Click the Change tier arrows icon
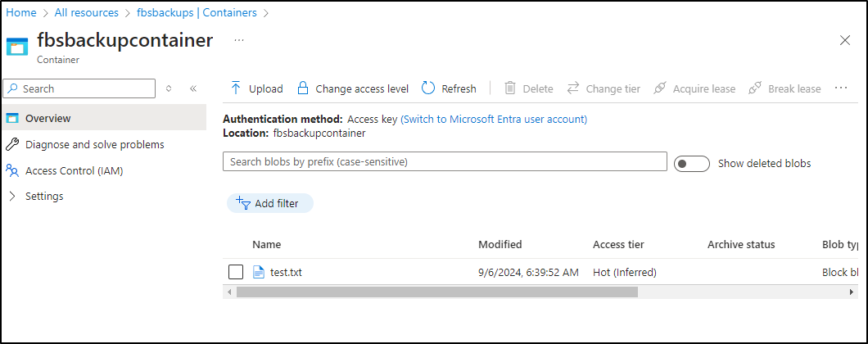 [573, 88]
